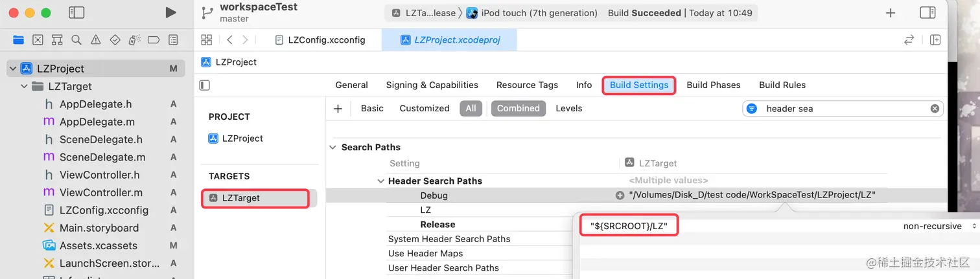The width and height of the screenshot is (980, 279).
Task: Open AppDelegate.m in navigator
Action: tap(97, 122)
